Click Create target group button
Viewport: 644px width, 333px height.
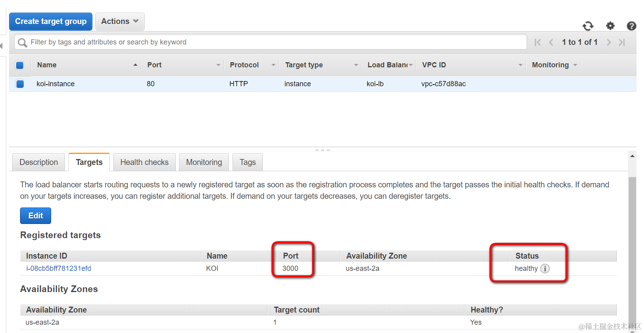(x=51, y=21)
